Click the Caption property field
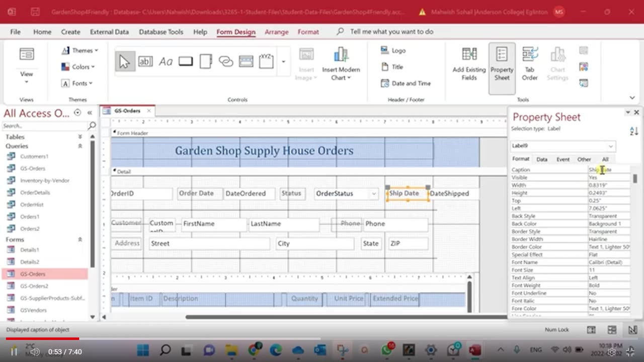The image size is (644, 362). (x=609, y=170)
